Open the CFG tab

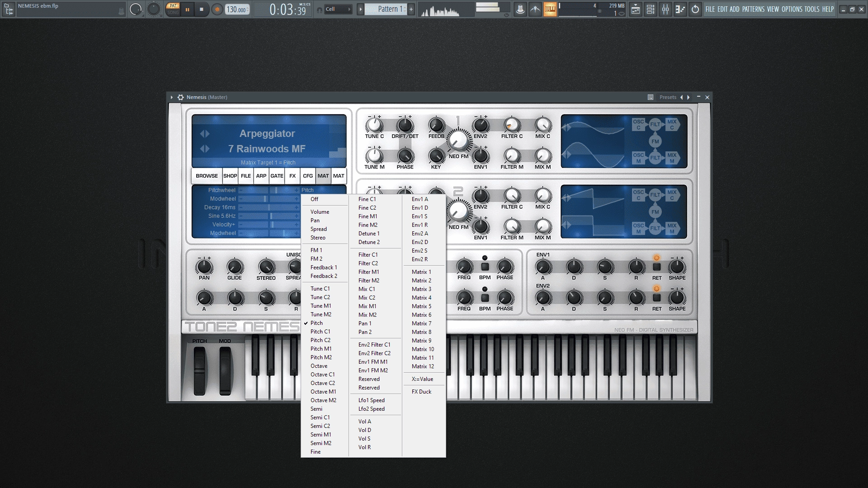(x=308, y=176)
